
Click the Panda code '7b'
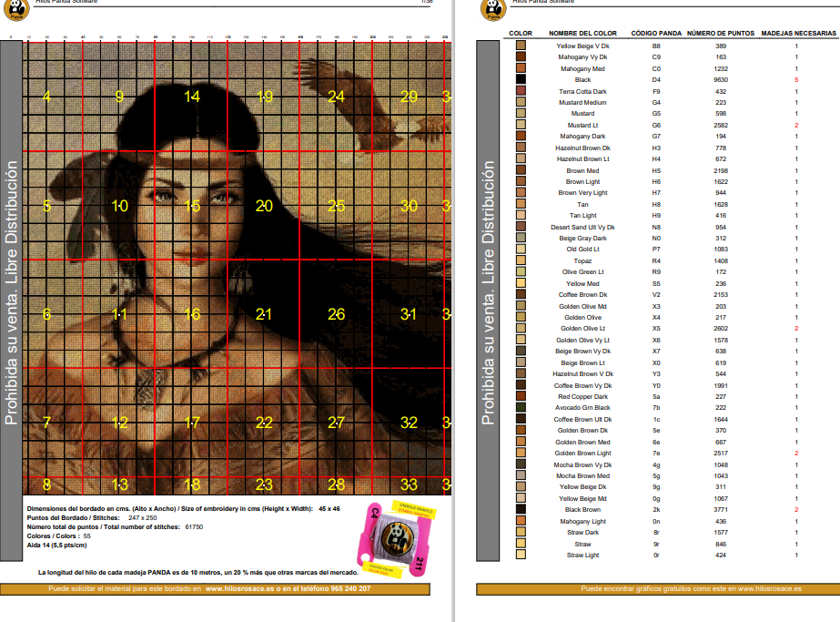(x=656, y=407)
